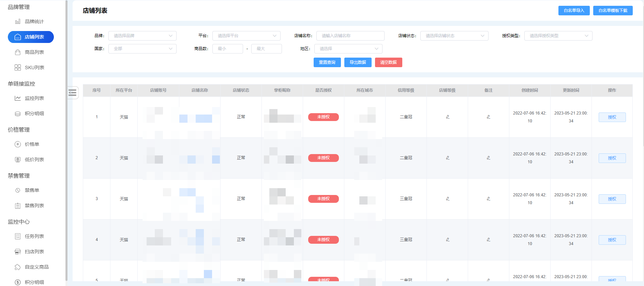Click 店铺名称 column header
Image resolution: width=644 pixels, height=286 pixels.
click(x=200, y=90)
